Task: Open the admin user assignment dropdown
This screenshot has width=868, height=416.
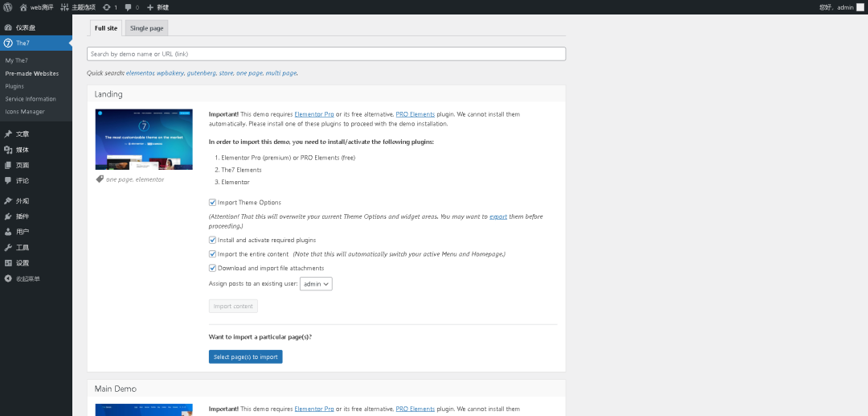Action: [316, 284]
